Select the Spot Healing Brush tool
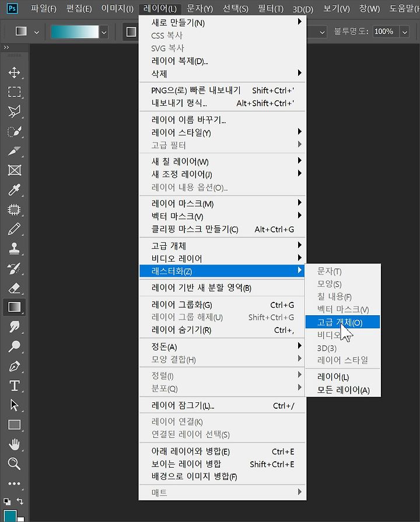 tap(14, 210)
